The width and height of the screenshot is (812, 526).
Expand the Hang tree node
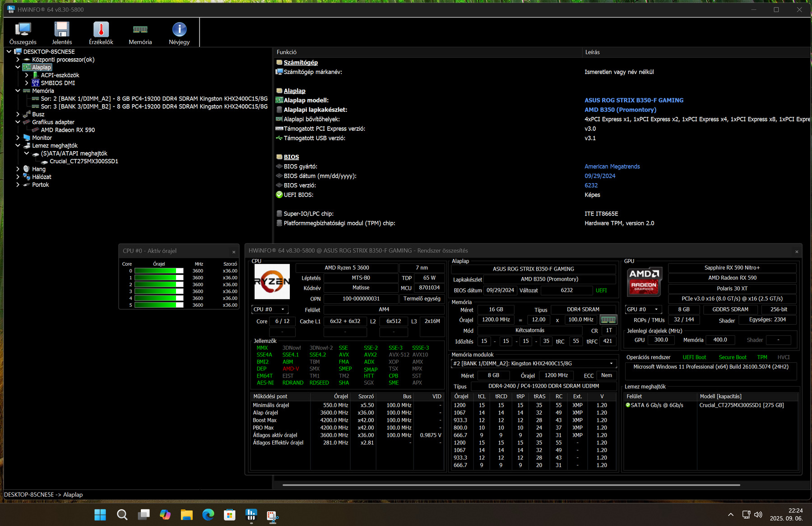pos(18,169)
